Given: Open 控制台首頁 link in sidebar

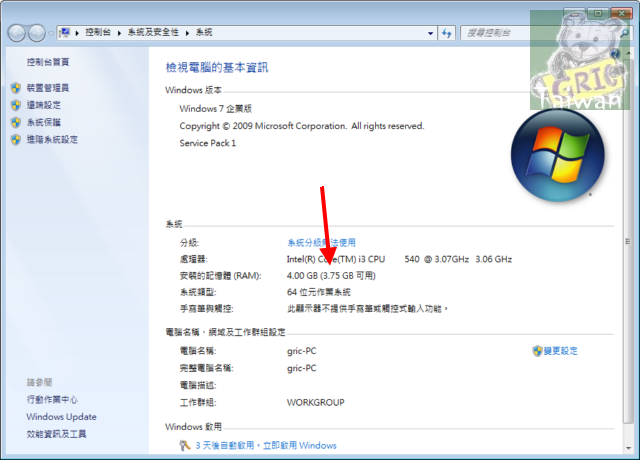Looking at the screenshot, I should pyautogui.click(x=48, y=62).
